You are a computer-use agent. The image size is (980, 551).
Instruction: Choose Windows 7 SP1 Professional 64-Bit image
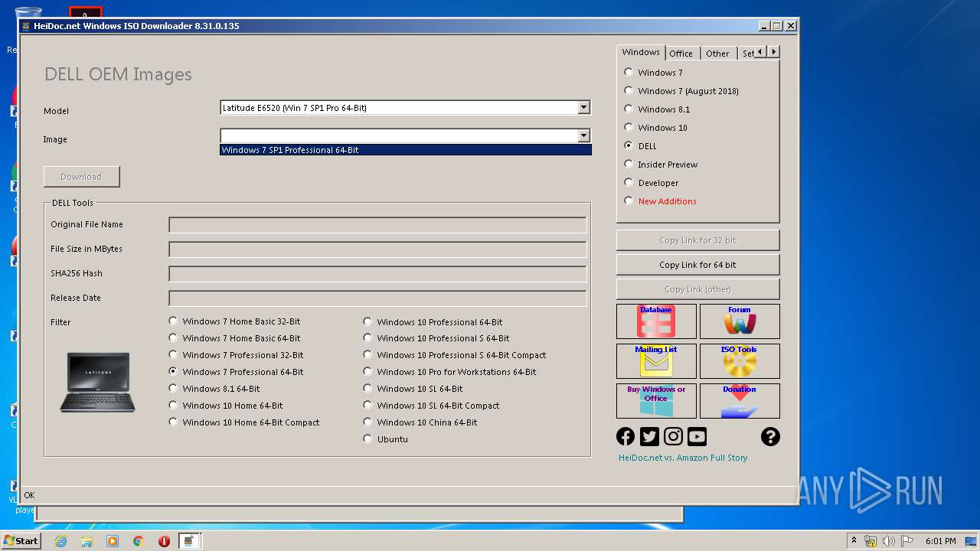[x=406, y=150]
